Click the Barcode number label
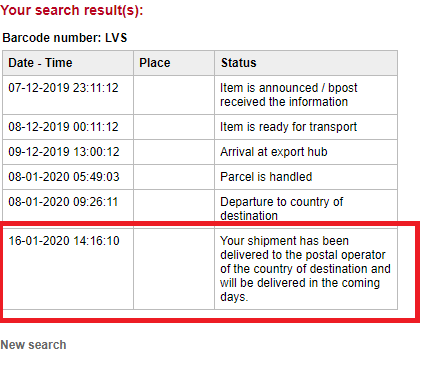 tap(65, 38)
